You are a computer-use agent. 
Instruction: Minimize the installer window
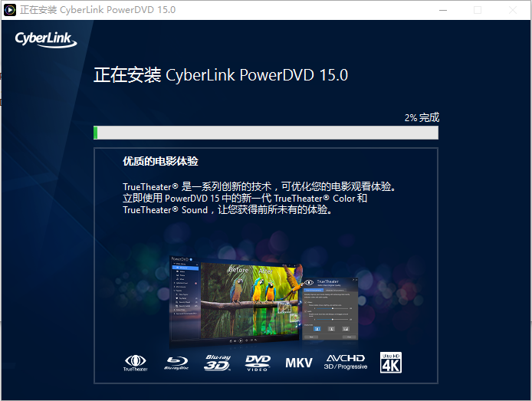point(442,10)
